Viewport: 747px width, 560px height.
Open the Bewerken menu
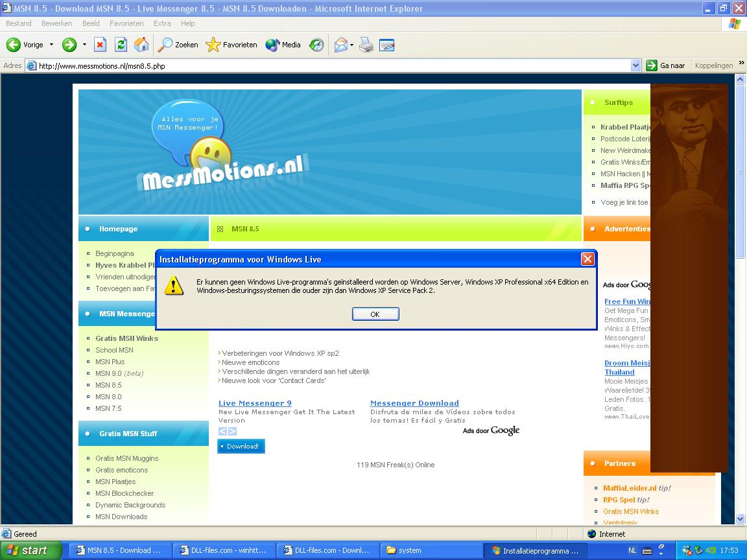[56, 23]
